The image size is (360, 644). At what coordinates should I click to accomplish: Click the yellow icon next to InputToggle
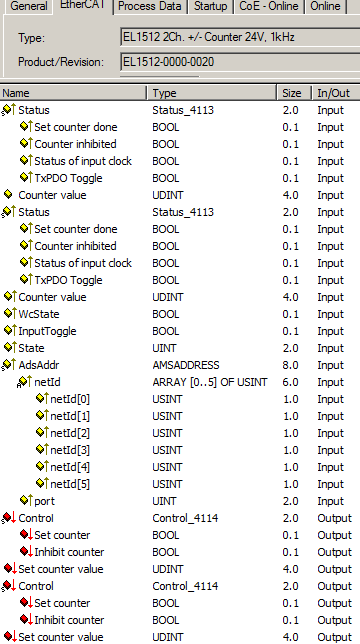coord(9,331)
